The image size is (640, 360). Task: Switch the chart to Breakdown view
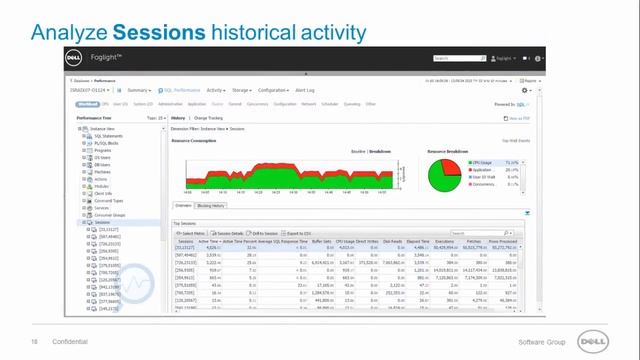380,151
